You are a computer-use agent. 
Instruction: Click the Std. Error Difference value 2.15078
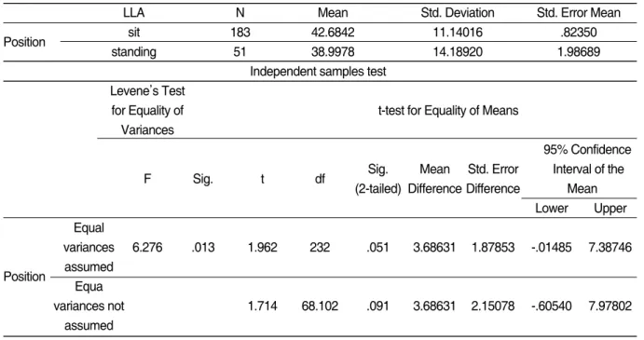[493, 306]
